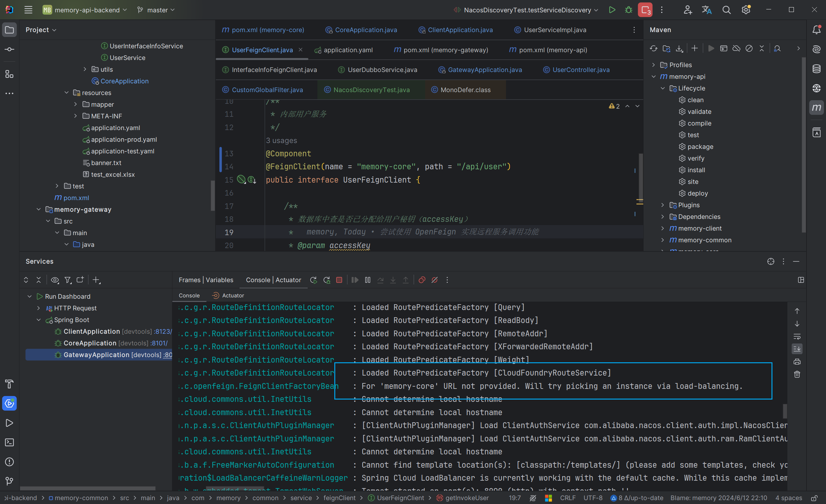Execute Maven goal icon
The width and height of the screenshot is (826, 504).
click(x=723, y=49)
